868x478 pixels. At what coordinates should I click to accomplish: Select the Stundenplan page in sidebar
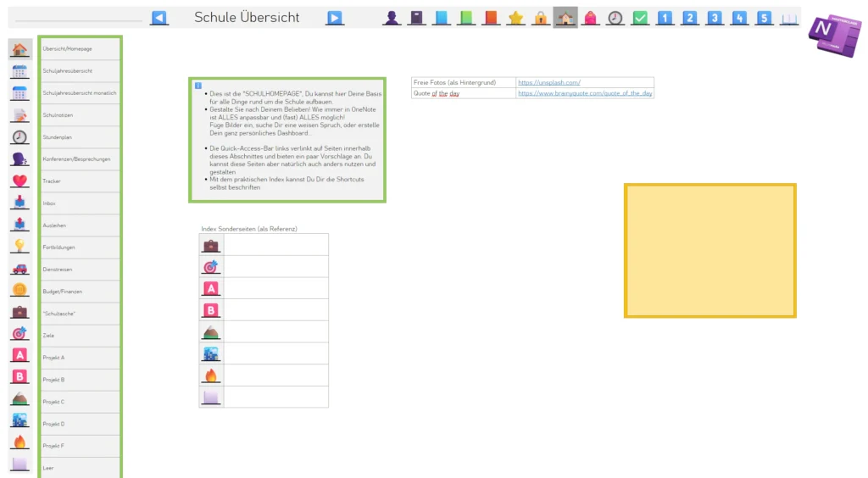click(79, 137)
